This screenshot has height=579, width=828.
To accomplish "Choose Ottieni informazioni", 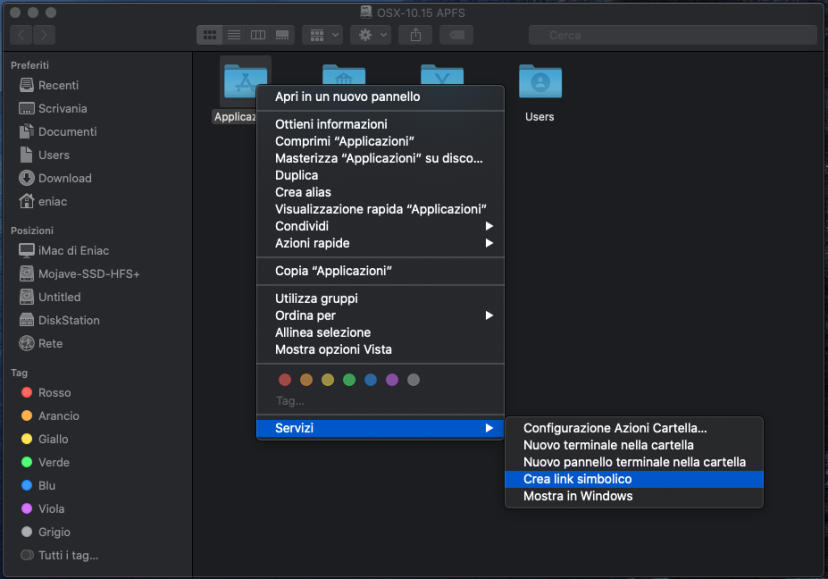I will (380, 124).
